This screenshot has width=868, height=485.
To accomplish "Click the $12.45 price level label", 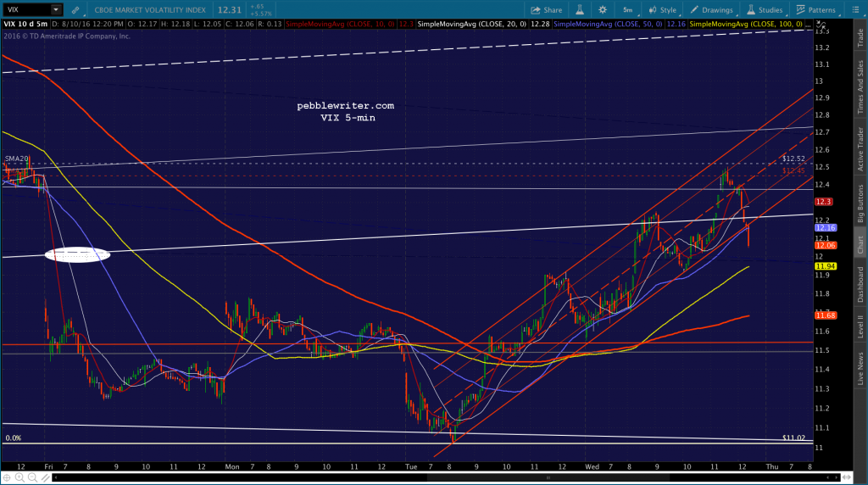I will [793, 170].
